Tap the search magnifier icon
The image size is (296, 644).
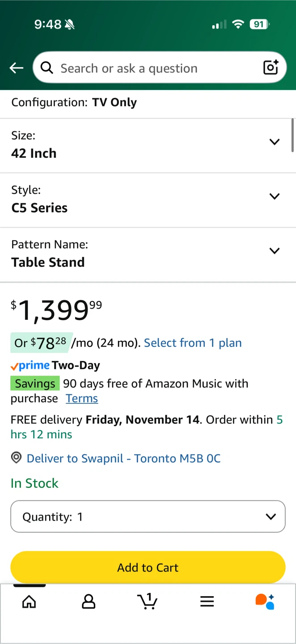(x=47, y=68)
